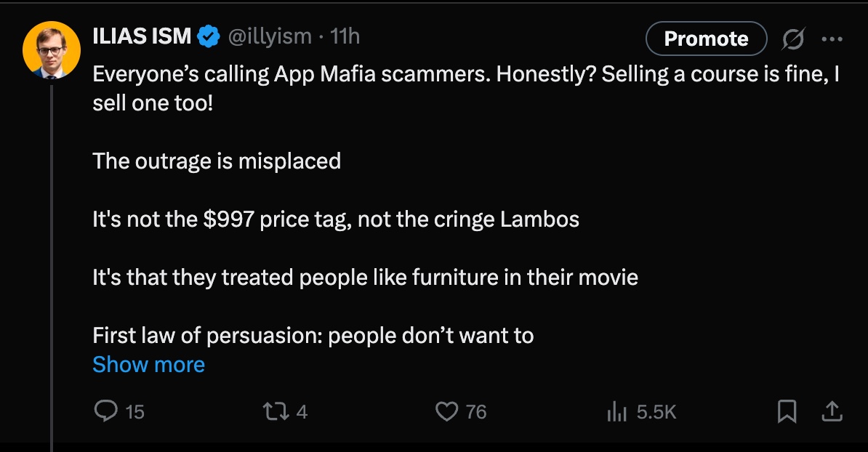
Task: Click the Grok slashed-circle icon beside Promote
Action: click(x=793, y=39)
